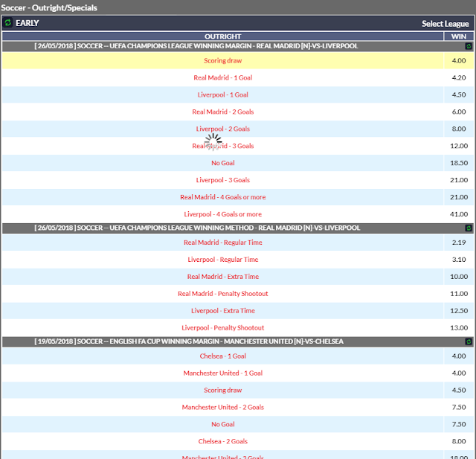Click the 4.50 odds for Liverpool 1 Goal

[459, 94]
